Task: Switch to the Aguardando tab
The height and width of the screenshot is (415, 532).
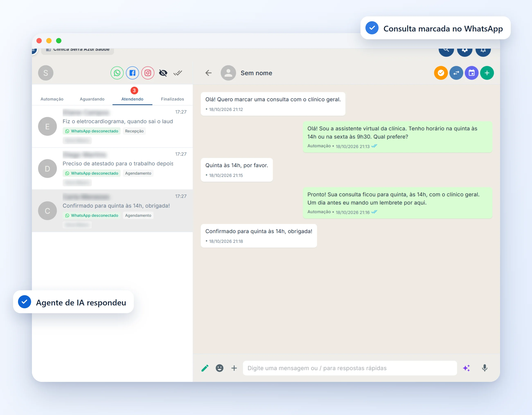Action: (92, 99)
